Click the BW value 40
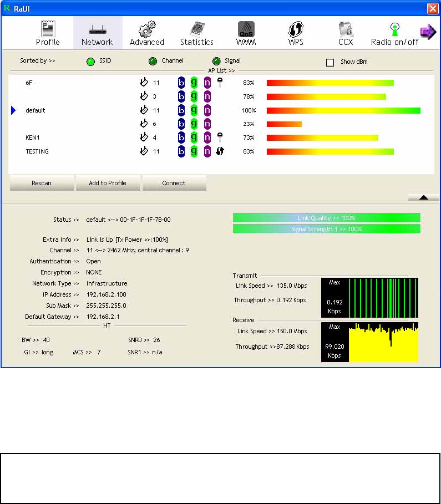This screenshot has height=504, width=441. pos(47,340)
